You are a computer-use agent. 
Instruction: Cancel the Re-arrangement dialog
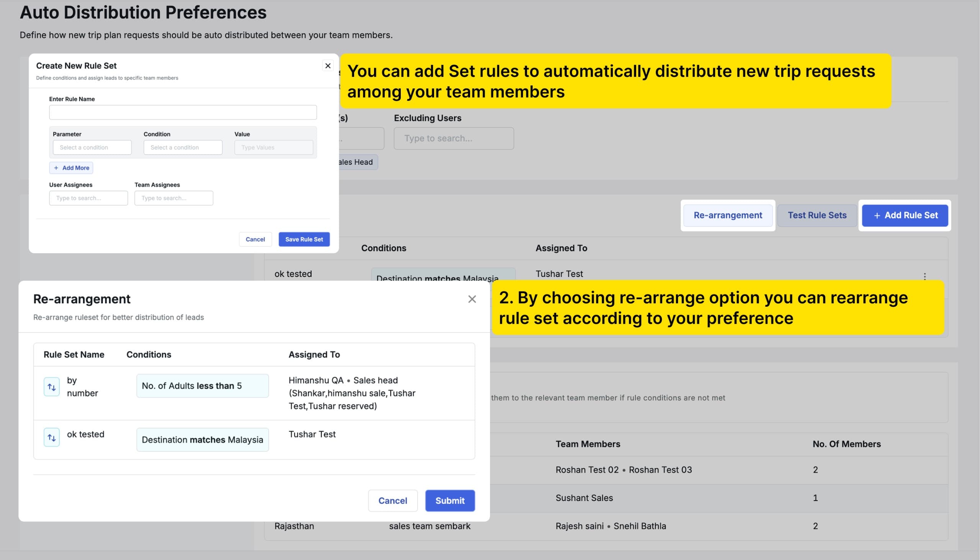tap(392, 500)
